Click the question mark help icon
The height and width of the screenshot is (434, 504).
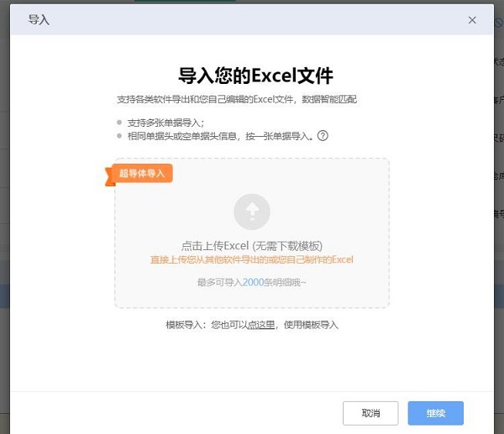click(323, 136)
